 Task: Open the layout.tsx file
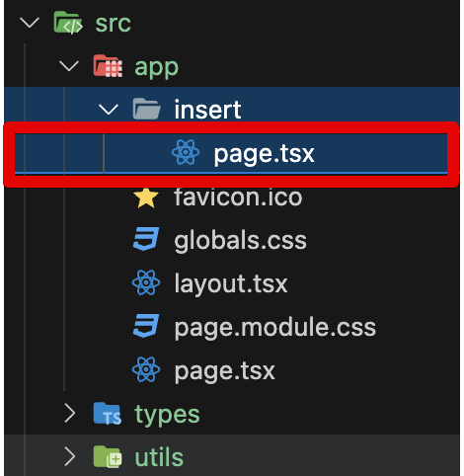(231, 283)
